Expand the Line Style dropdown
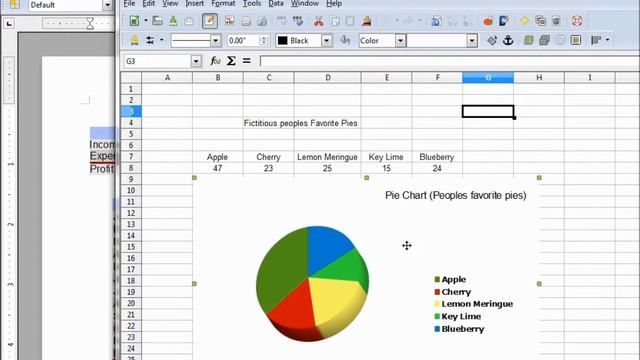The image size is (640, 360). click(215, 40)
